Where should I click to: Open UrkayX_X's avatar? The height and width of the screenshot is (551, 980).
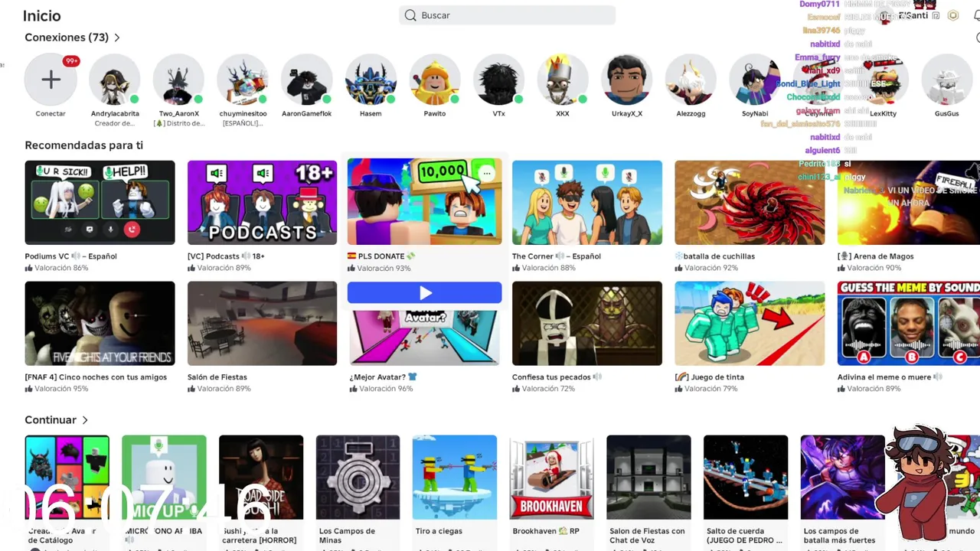(x=627, y=79)
